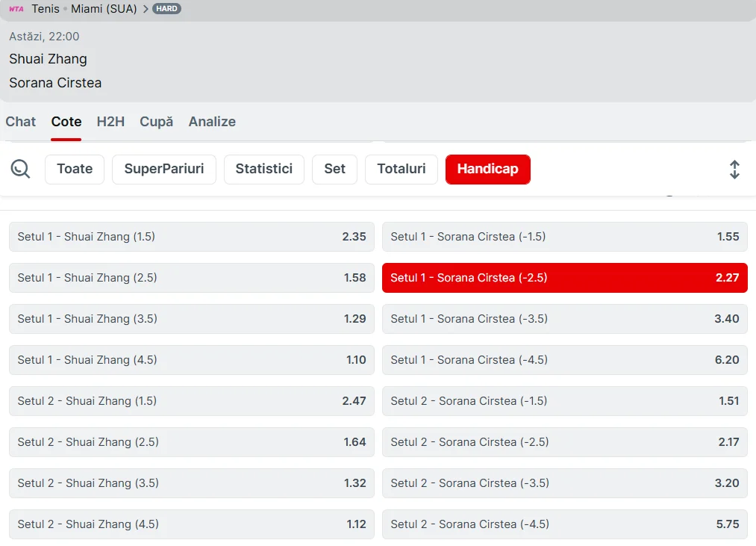Pick Setul 1 Shuai Zhang (1.5) odds 2.35
Image resolution: width=756 pixels, height=546 pixels.
pos(191,237)
